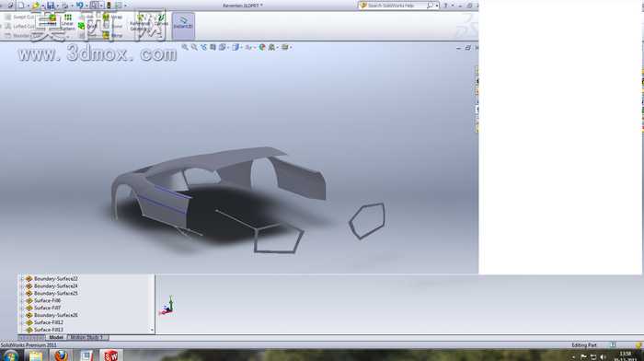Select Boundary-Surface22 in feature tree
The width and height of the screenshot is (644, 361).
pos(55,278)
